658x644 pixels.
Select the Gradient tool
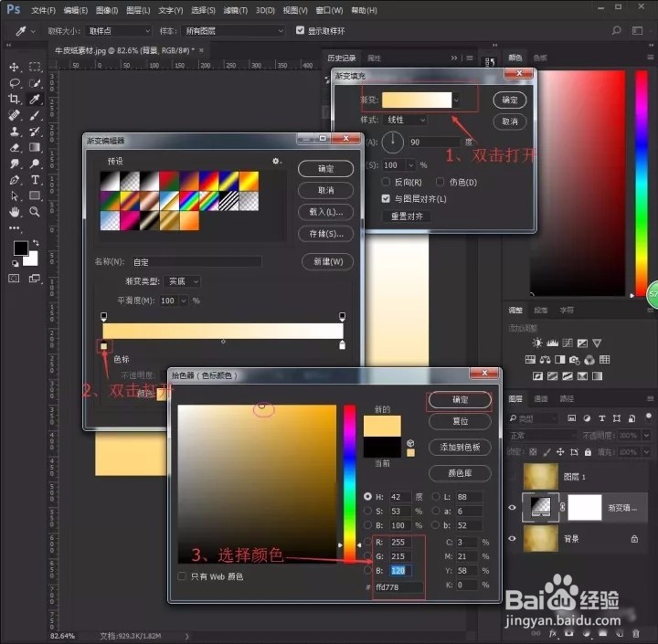pyautogui.click(x=35, y=147)
